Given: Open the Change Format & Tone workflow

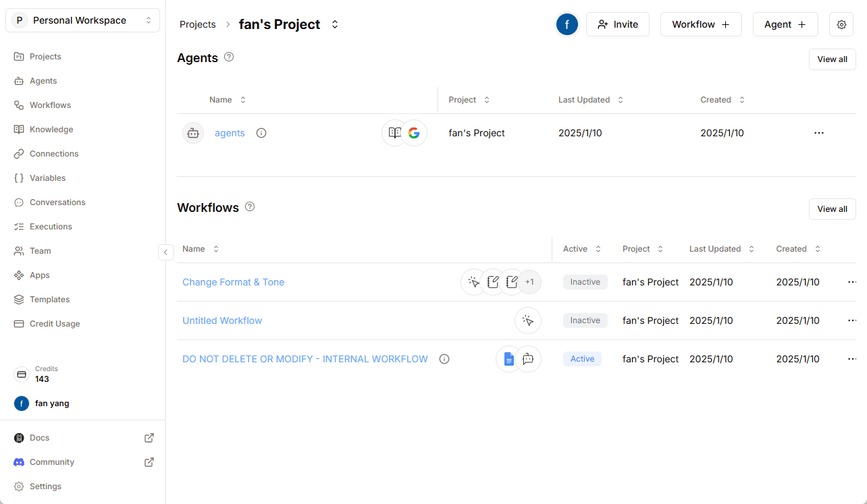Looking at the screenshot, I should point(233,282).
